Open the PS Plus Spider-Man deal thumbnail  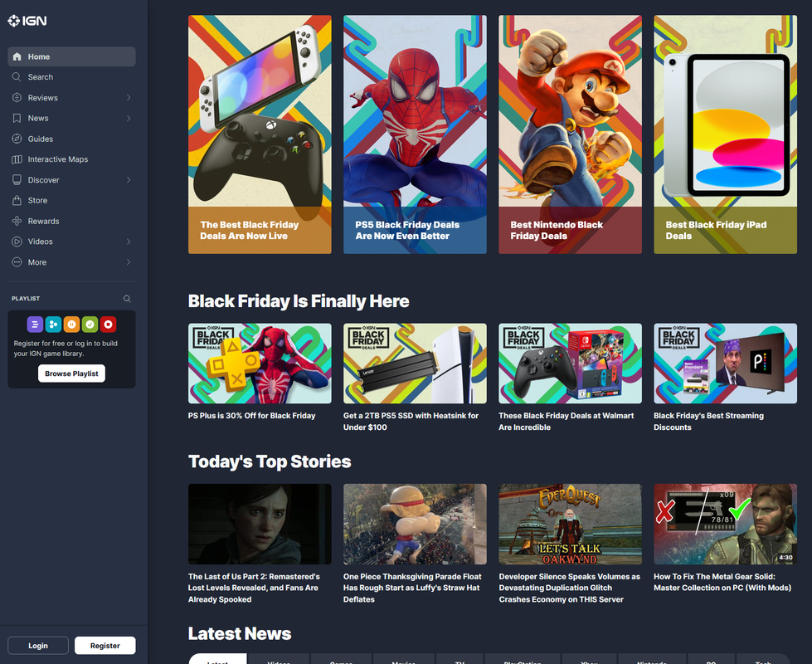(x=260, y=364)
